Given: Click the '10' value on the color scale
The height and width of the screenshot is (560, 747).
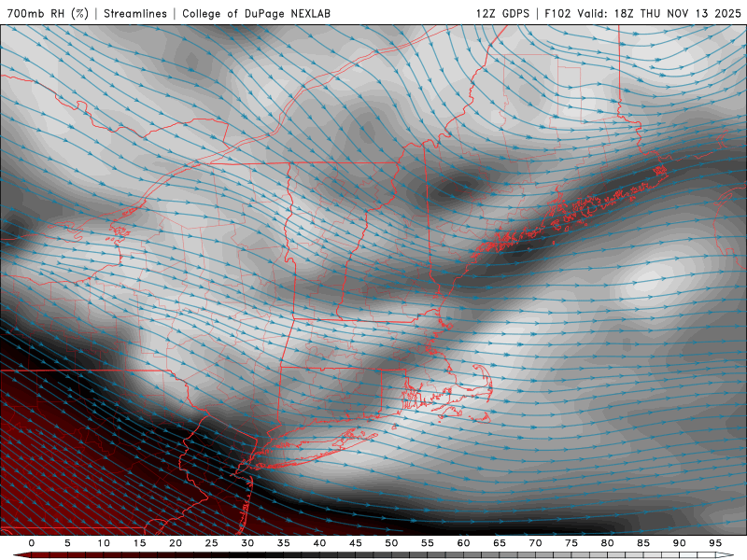Looking at the screenshot, I should coord(104,543).
